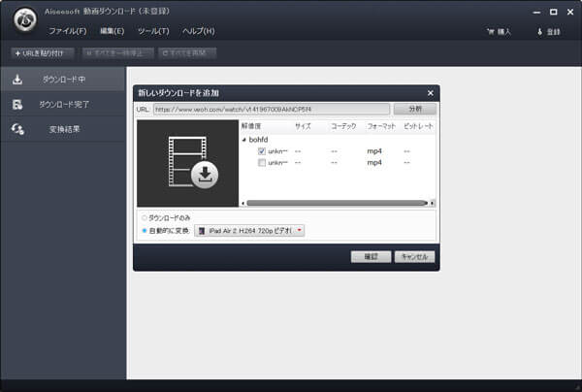582x392 pixels.
Task: Minimize the application window
Action: pyautogui.click(x=536, y=13)
